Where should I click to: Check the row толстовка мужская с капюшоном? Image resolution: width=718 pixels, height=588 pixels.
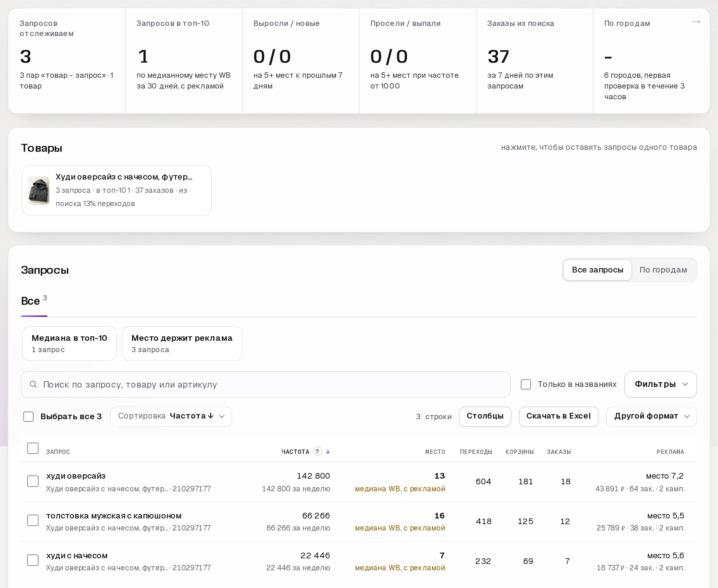coord(33,520)
